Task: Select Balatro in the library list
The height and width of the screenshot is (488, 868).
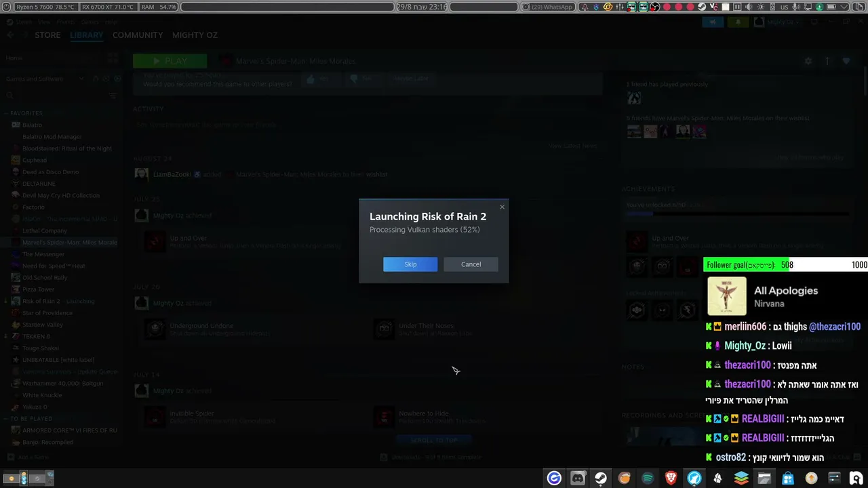Action: [32, 125]
